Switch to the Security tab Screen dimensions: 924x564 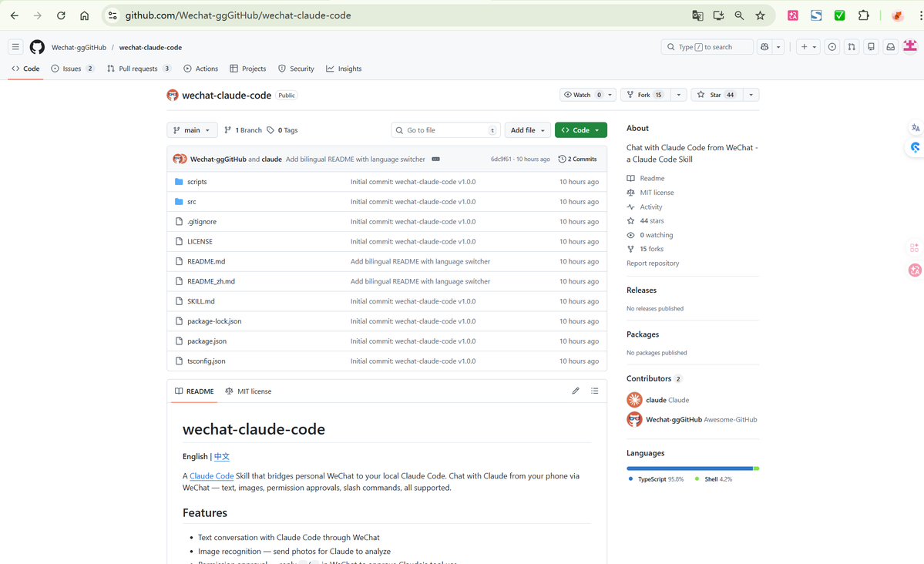point(297,69)
